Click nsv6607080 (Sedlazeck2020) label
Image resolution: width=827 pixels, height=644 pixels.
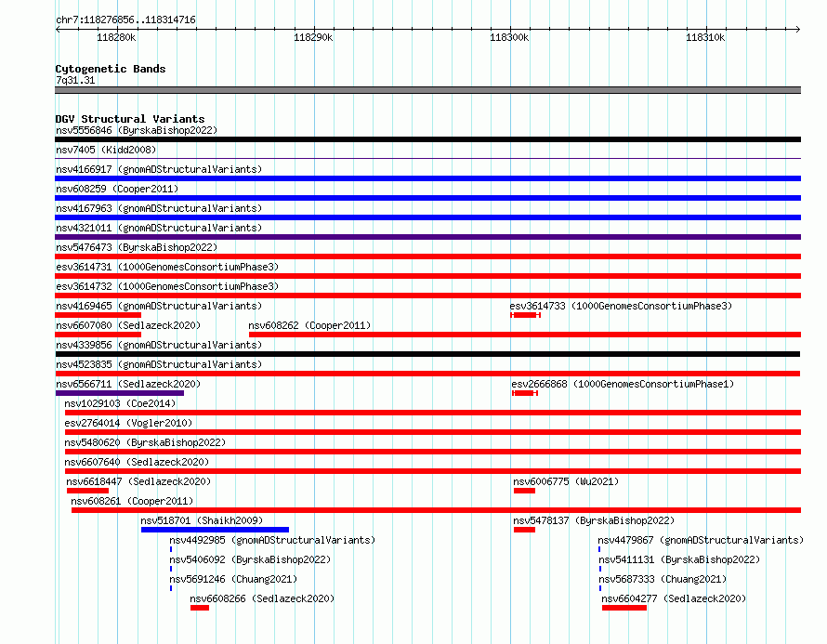[x=128, y=325]
